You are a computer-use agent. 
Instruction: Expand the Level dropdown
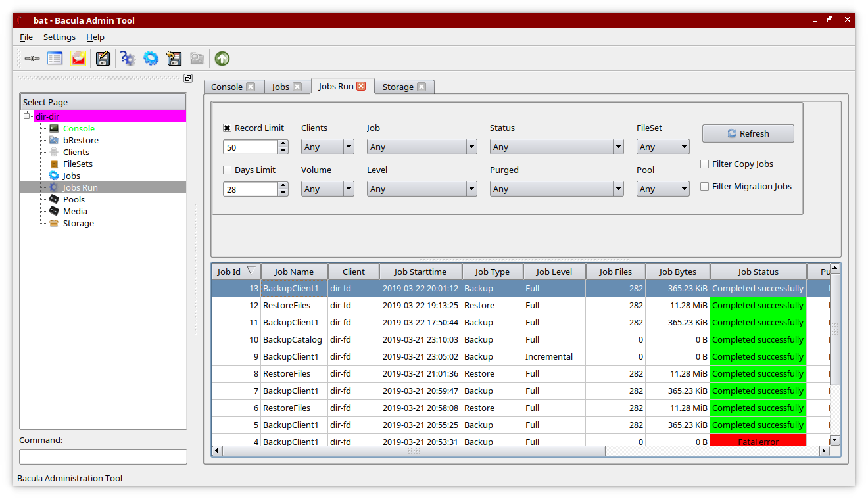[x=422, y=189]
